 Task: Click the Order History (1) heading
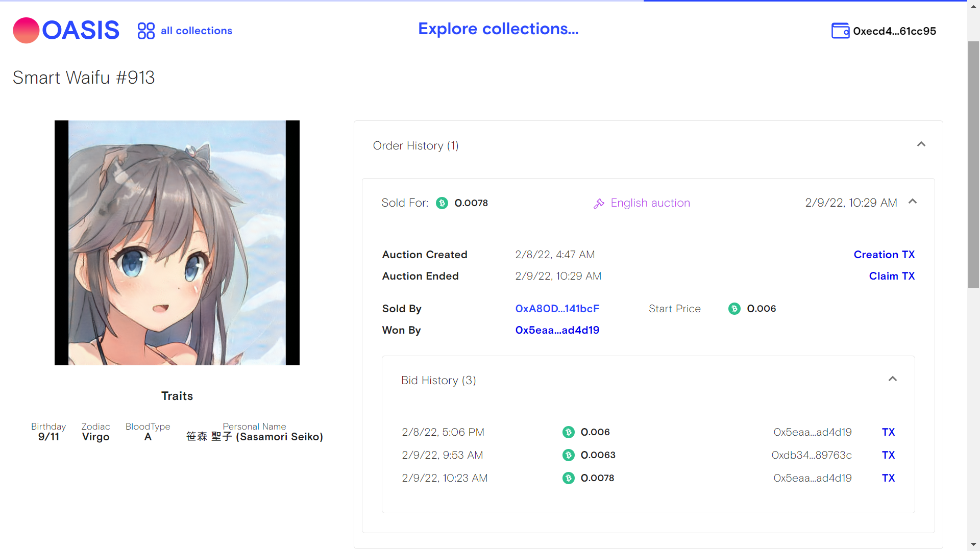click(415, 146)
